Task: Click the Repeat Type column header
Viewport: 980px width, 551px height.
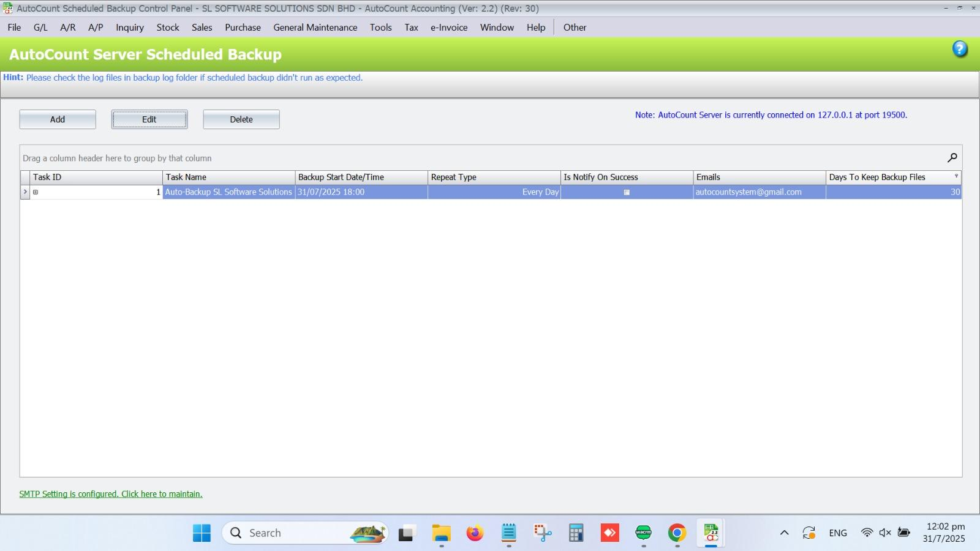Action: 493,177
